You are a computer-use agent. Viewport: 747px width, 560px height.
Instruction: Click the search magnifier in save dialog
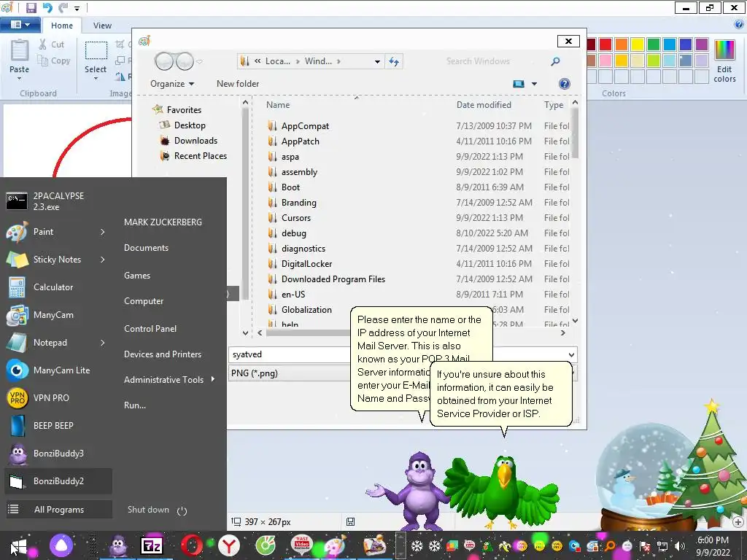coord(555,61)
